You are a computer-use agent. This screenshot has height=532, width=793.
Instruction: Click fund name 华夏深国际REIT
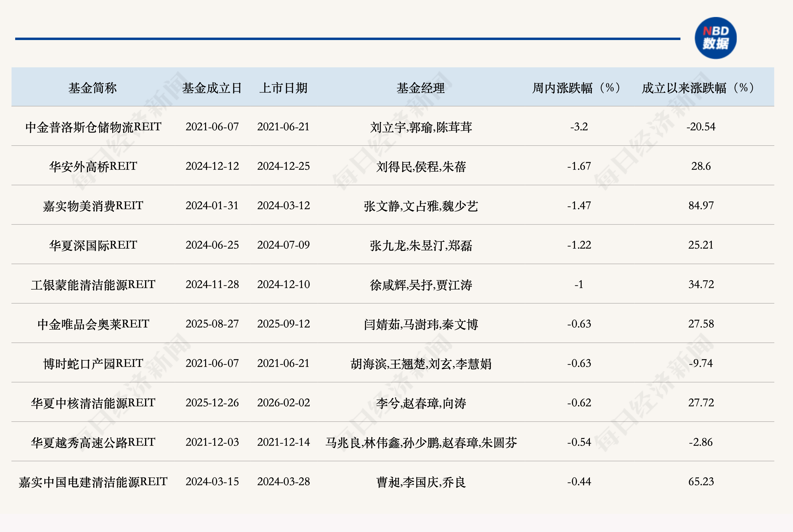(93, 245)
